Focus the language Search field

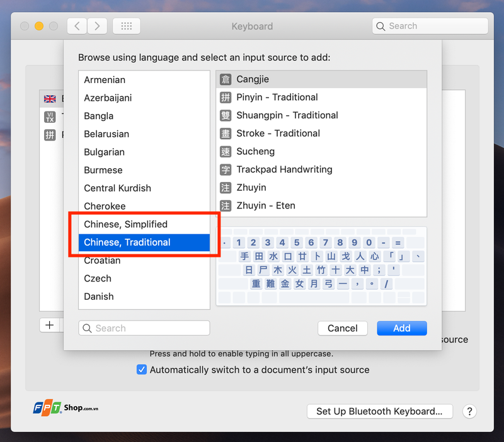tap(144, 328)
